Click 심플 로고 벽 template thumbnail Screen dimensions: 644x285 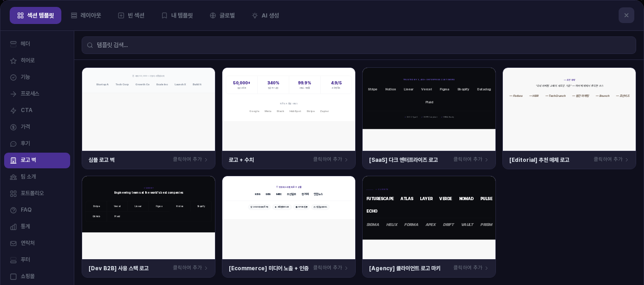click(x=149, y=109)
